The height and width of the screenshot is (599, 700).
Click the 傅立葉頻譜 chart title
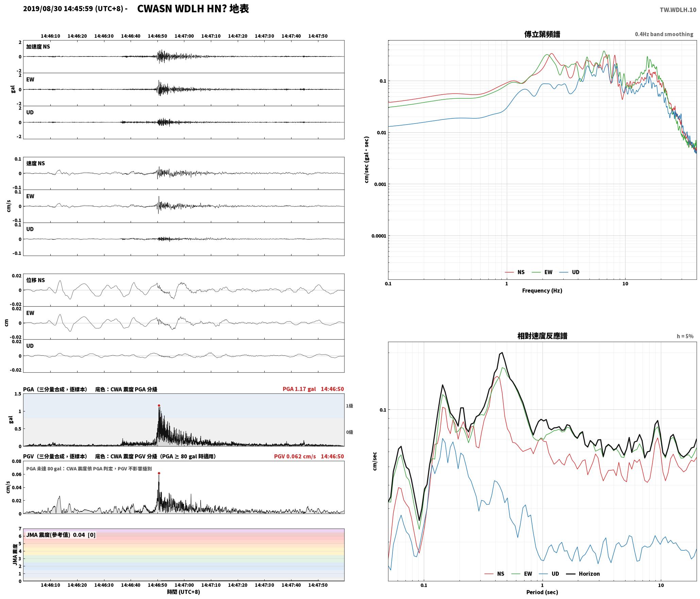click(x=542, y=34)
